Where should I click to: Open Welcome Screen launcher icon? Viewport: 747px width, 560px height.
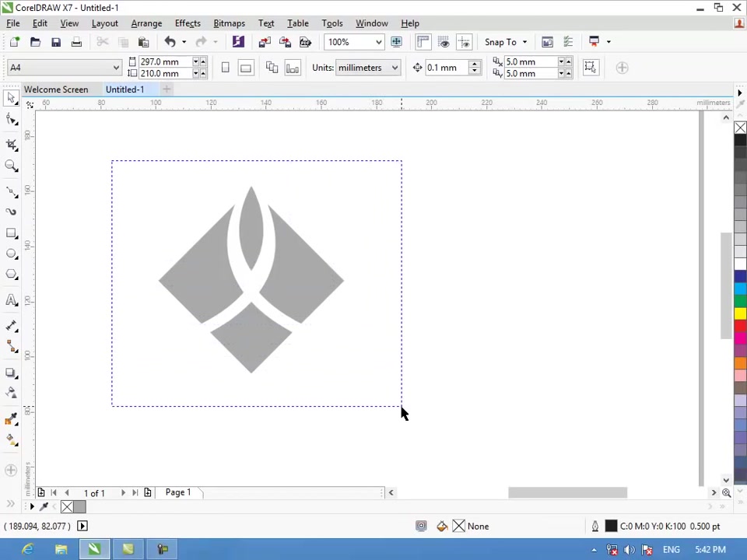(x=547, y=42)
